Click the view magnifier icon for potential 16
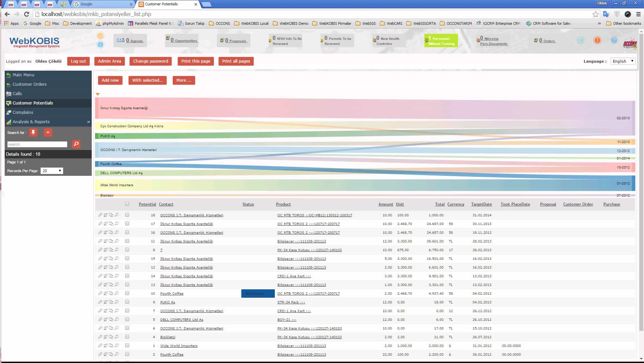This screenshot has width=644, height=363. click(x=117, y=232)
